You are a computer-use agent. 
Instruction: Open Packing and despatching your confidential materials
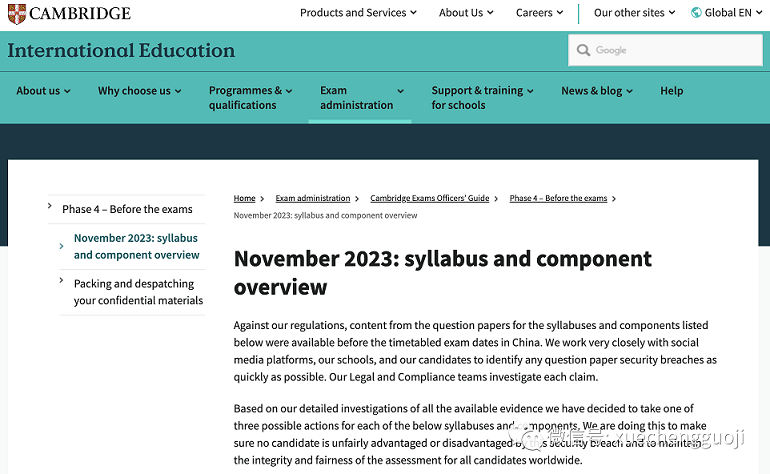(138, 292)
